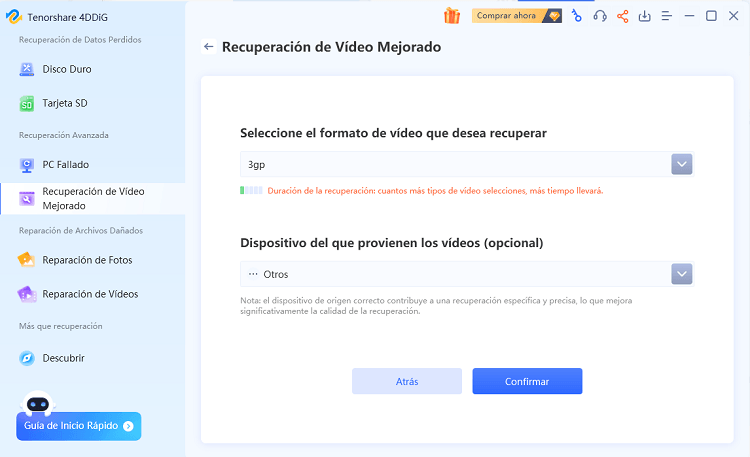Open headphones support icon
Viewport: 750px width, 457px height.
click(x=600, y=16)
